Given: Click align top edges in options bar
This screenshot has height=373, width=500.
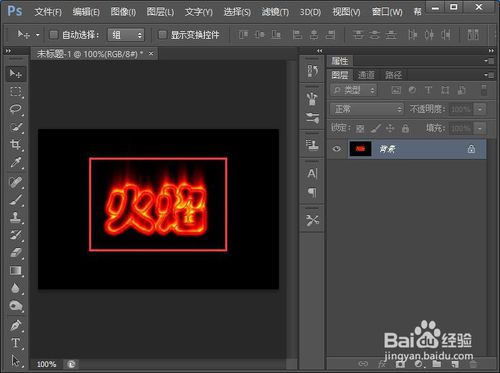Looking at the screenshot, I should [x=243, y=34].
